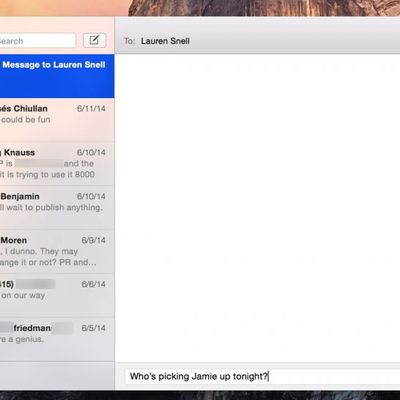Open the conversation saying 'on our way'

(x=57, y=295)
